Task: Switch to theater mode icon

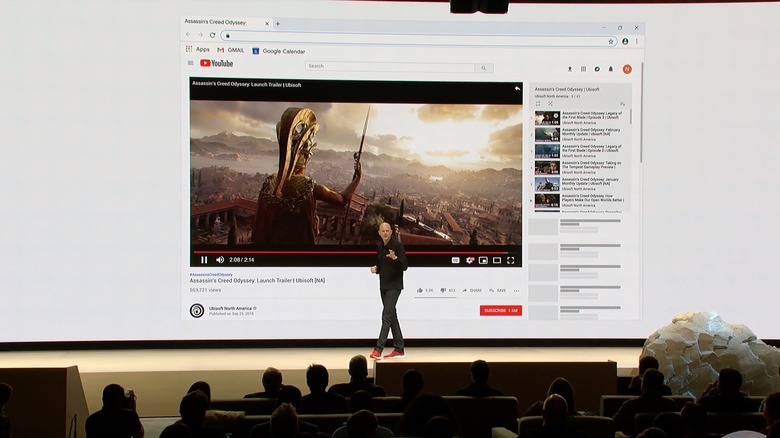Action: [496, 260]
